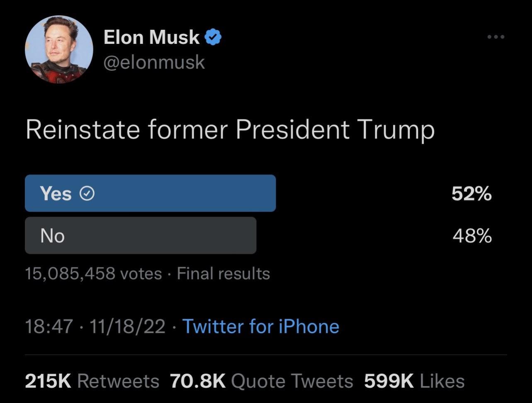
Task: Click the "15,085,458 votes" count
Action: coord(93,273)
